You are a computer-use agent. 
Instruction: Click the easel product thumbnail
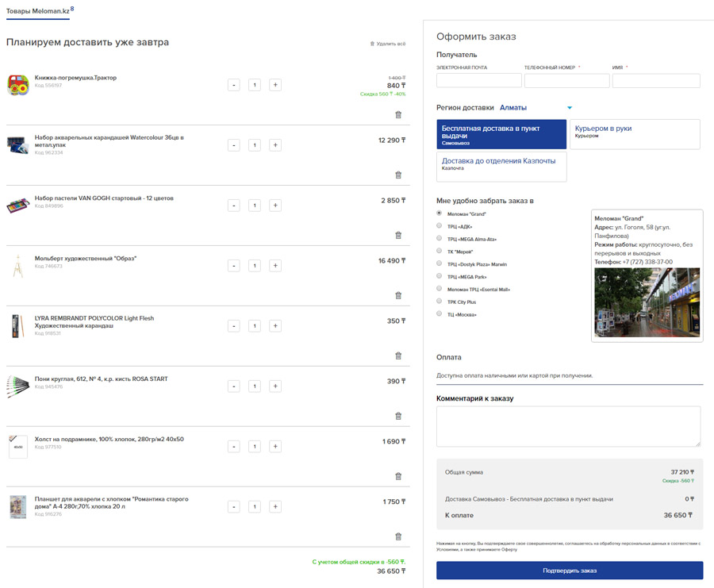pyautogui.click(x=17, y=266)
